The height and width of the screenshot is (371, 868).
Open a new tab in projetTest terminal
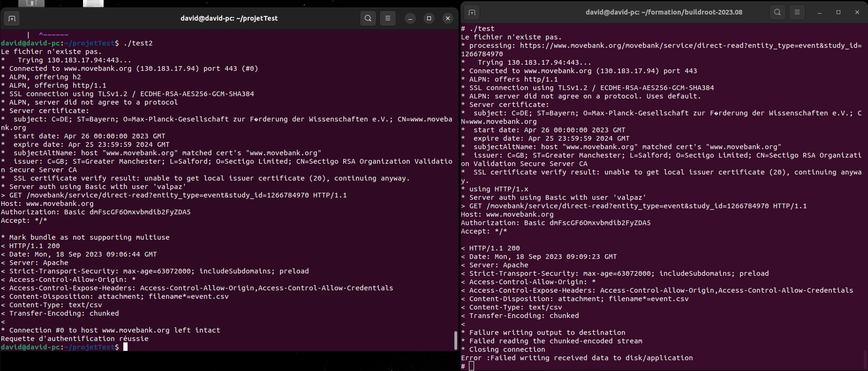12,18
